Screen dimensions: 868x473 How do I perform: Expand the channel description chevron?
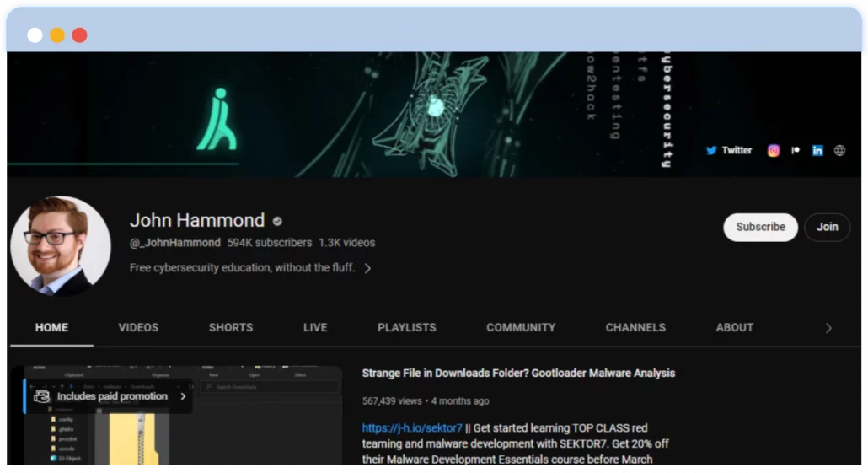[367, 268]
